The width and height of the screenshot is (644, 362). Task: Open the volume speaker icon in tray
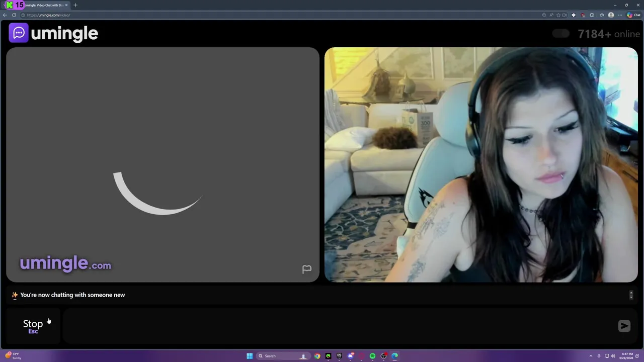[x=613, y=356]
